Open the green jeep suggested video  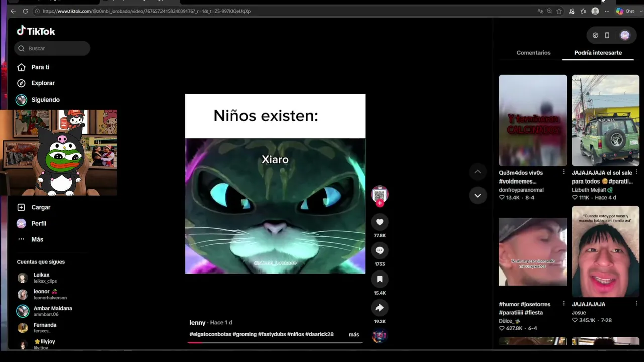(x=605, y=121)
